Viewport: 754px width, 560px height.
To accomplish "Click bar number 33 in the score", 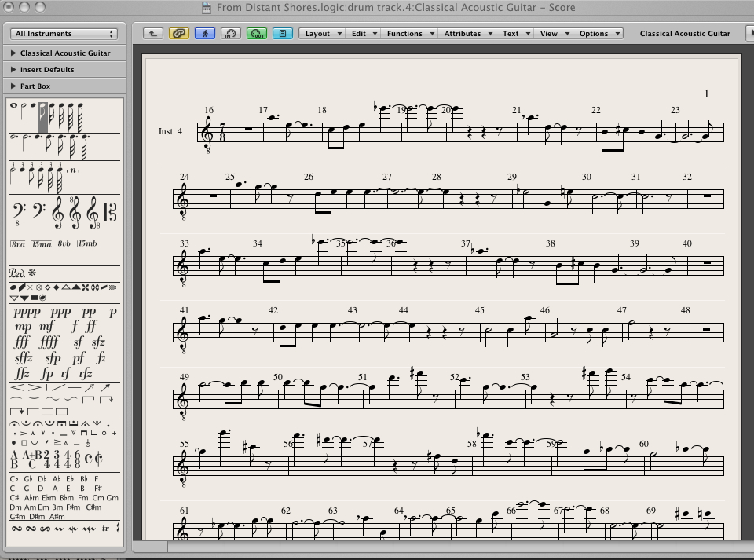I will pos(184,243).
